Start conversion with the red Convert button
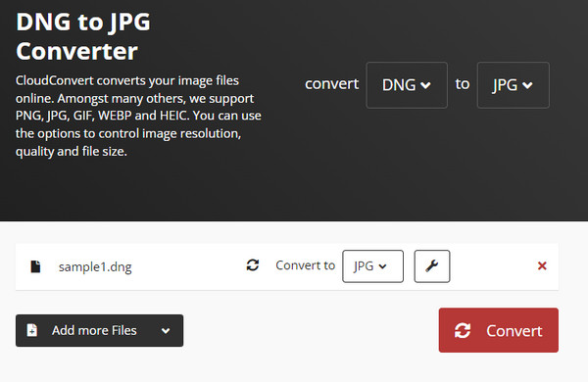Image resolution: width=588 pixels, height=382 pixels. (499, 330)
